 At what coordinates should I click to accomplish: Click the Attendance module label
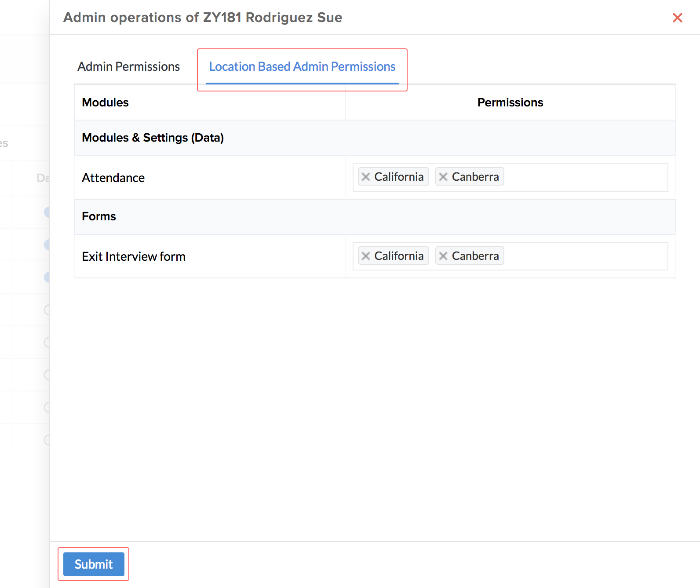click(x=113, y=178)
